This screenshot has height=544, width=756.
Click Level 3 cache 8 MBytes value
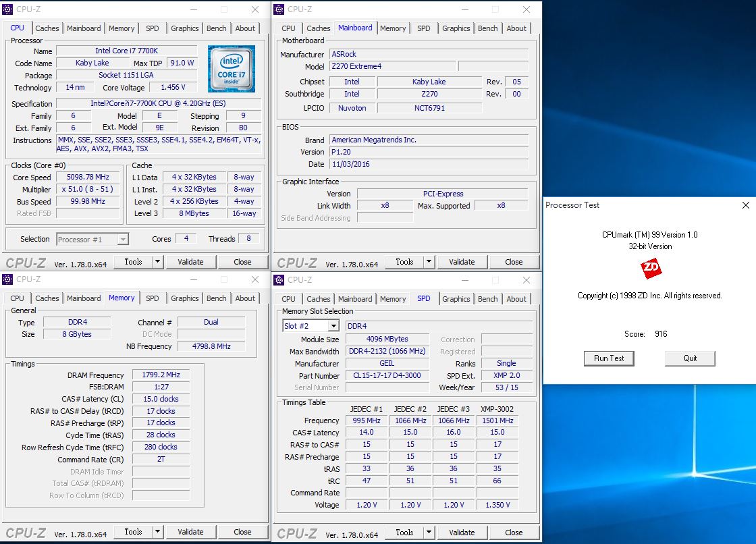194,213
